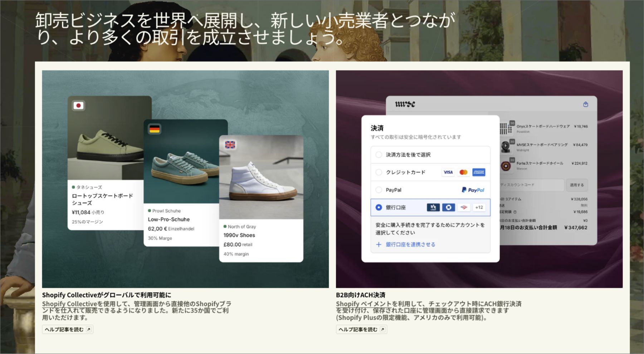Click the Visa card icon

(448, 172)
